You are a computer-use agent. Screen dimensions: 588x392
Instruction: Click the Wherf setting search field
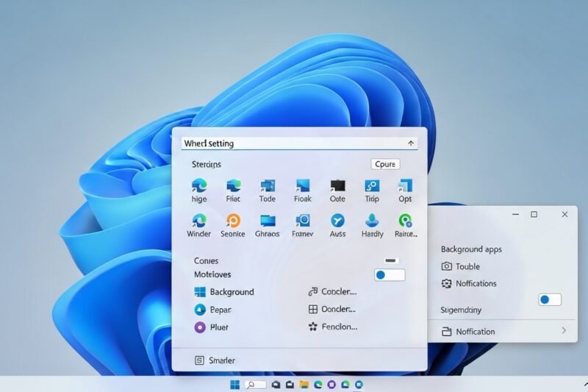pyautogui.click(x=299, y=143)
